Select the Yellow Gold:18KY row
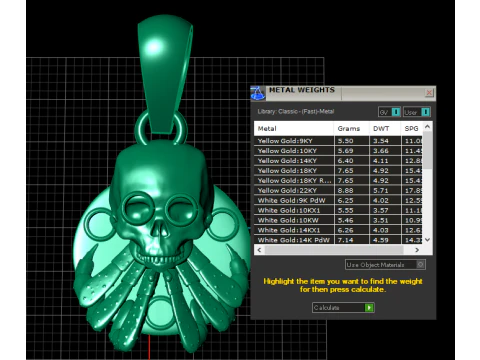Viewport: 480px width, 360px height. [338, 171]
